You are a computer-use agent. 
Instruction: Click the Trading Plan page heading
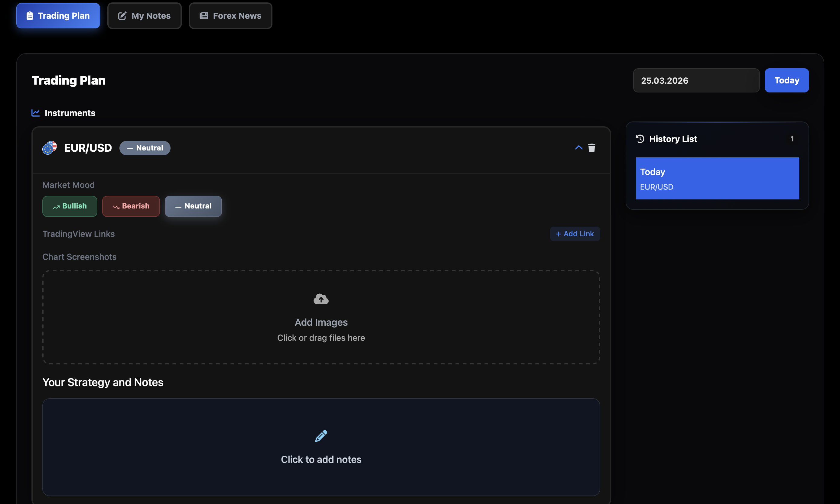coord(69,80)
